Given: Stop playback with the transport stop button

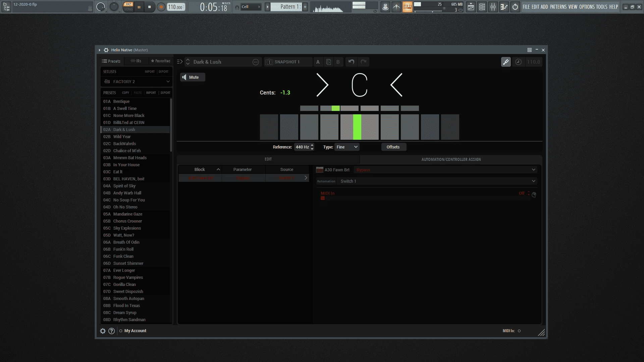Looking at the screenshot, I should point(150,7).
